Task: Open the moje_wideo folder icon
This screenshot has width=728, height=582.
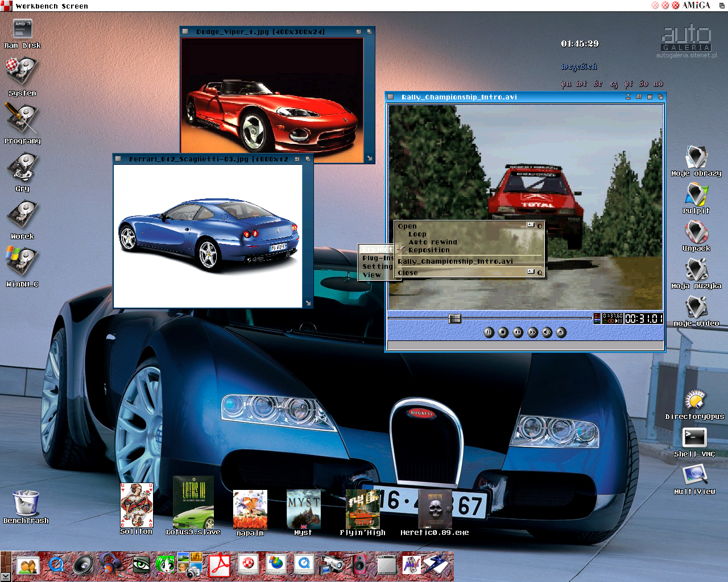Action: (x=696, y=307)
